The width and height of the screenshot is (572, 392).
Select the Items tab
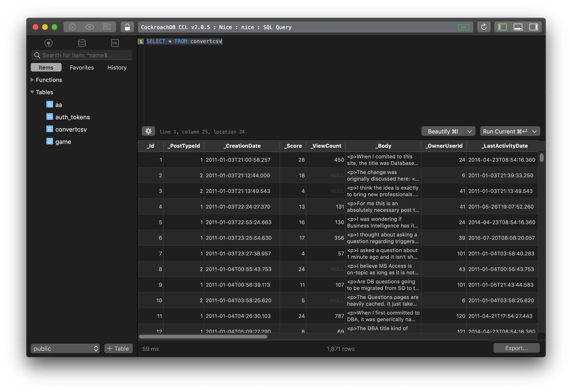[46, 67]
